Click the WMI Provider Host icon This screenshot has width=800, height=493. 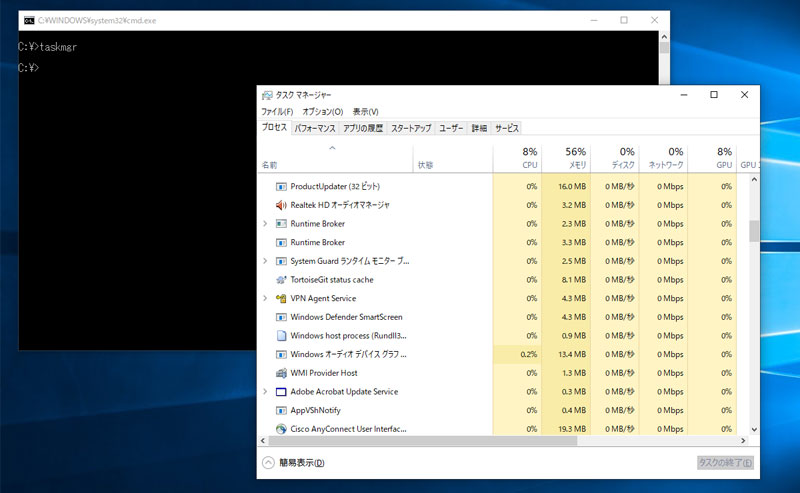coord(281,373)
